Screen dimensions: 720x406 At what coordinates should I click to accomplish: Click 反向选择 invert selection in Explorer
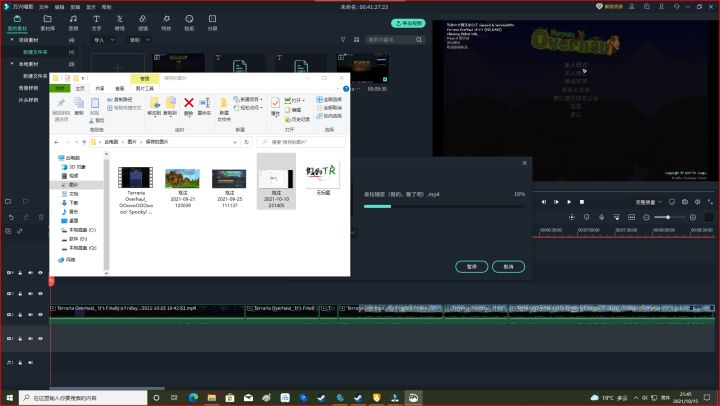pos(329,116)
